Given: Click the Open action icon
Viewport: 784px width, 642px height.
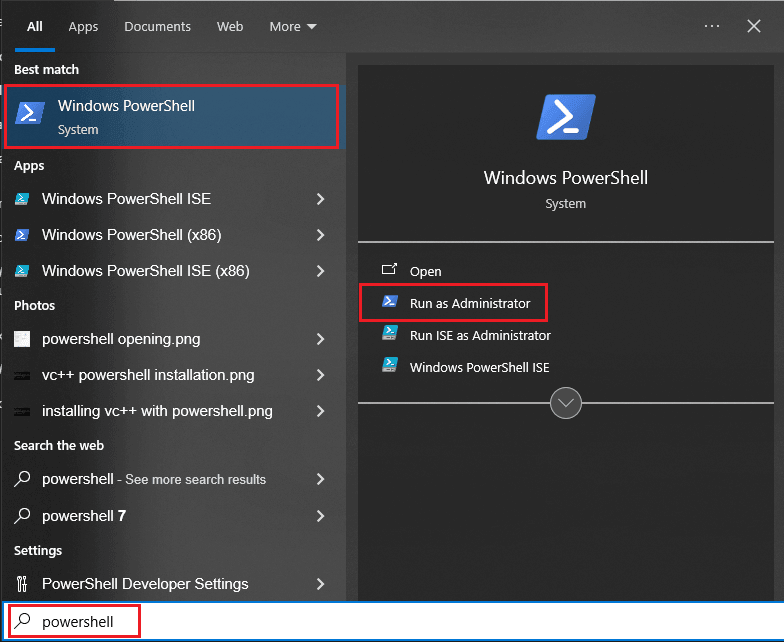Looking at the screenshot, I should tap(390, 270).
